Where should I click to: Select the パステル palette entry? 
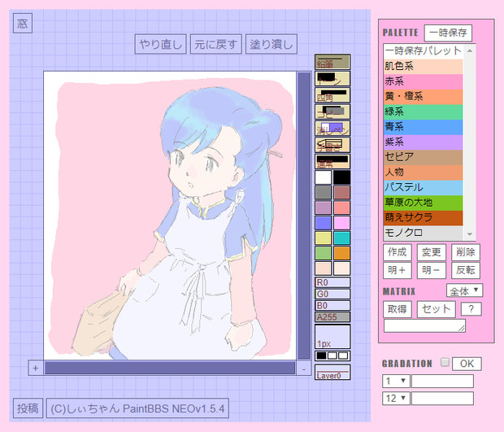[423, 187]
